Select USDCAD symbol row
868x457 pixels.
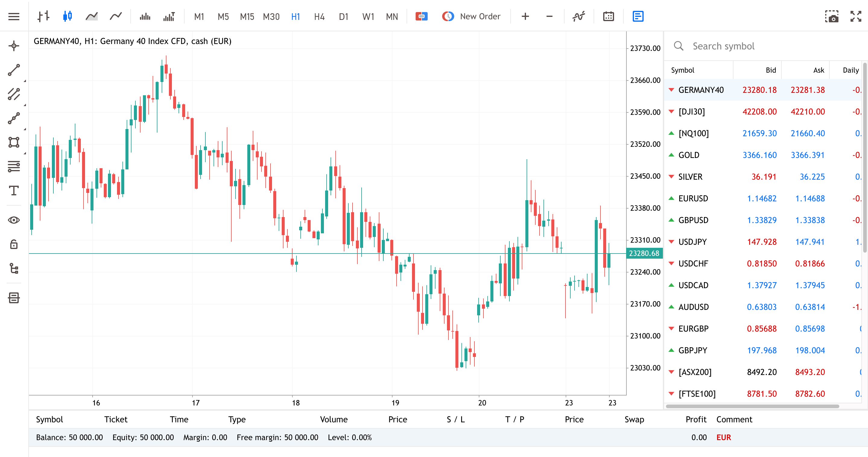point(763,285)
